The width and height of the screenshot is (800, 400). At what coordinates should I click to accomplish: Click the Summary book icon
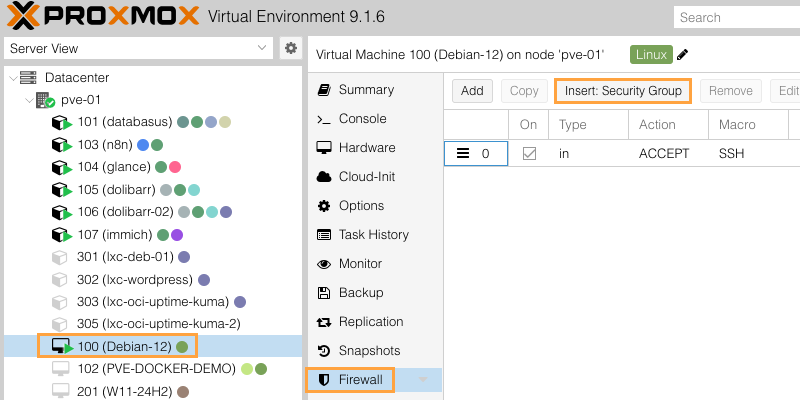click(x=323, y=90)
